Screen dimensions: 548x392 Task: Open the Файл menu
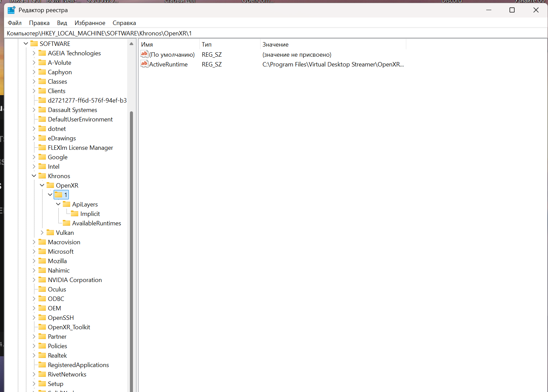15,23
